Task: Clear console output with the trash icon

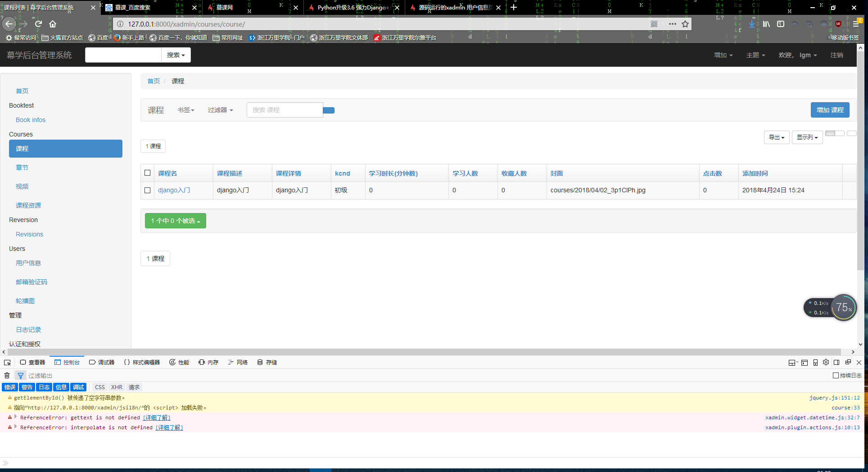Action: click(x=7, y=375)
